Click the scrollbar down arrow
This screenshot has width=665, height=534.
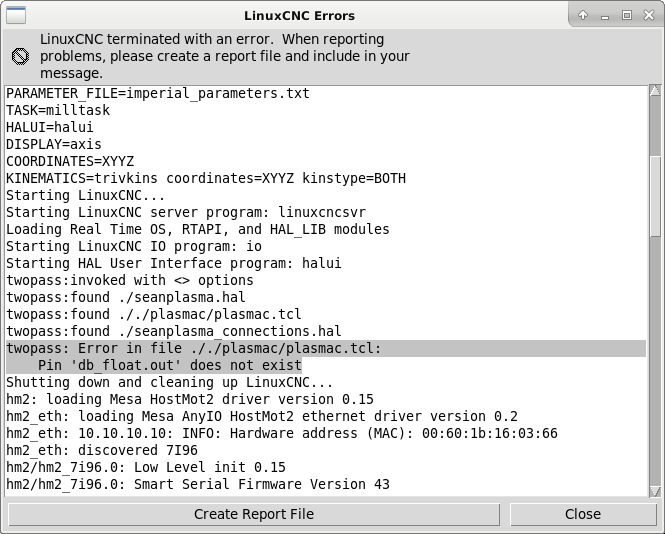[655, 491]
